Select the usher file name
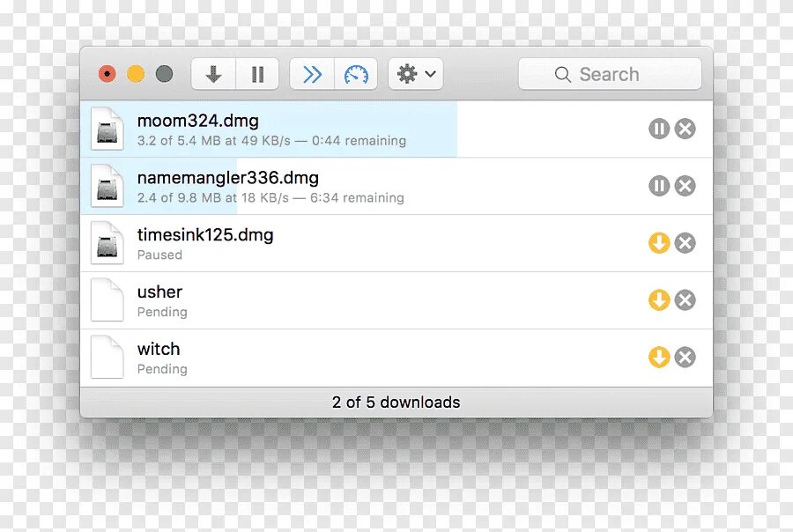This screenshot has width=793, height=532. 159,292
